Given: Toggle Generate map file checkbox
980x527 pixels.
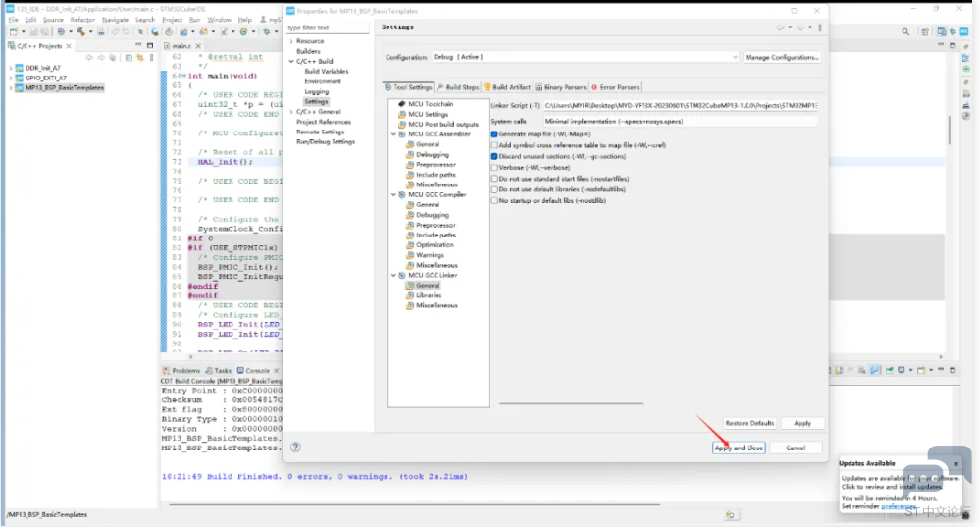Looking at the screenshot, I should (x=494, y=134).
